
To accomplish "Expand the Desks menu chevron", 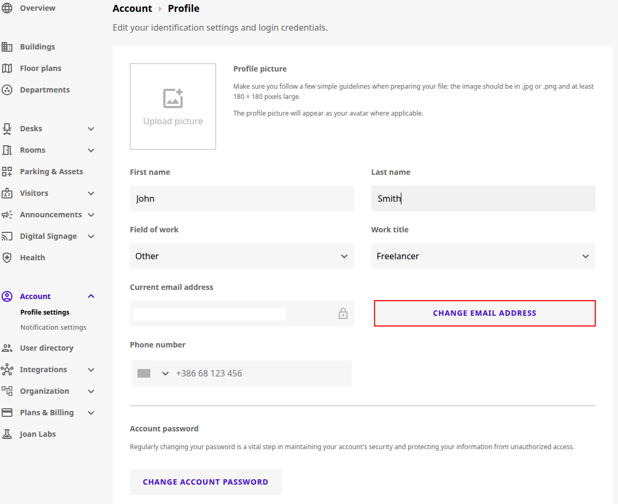I will pyautogui.click(x=91, y=129).
